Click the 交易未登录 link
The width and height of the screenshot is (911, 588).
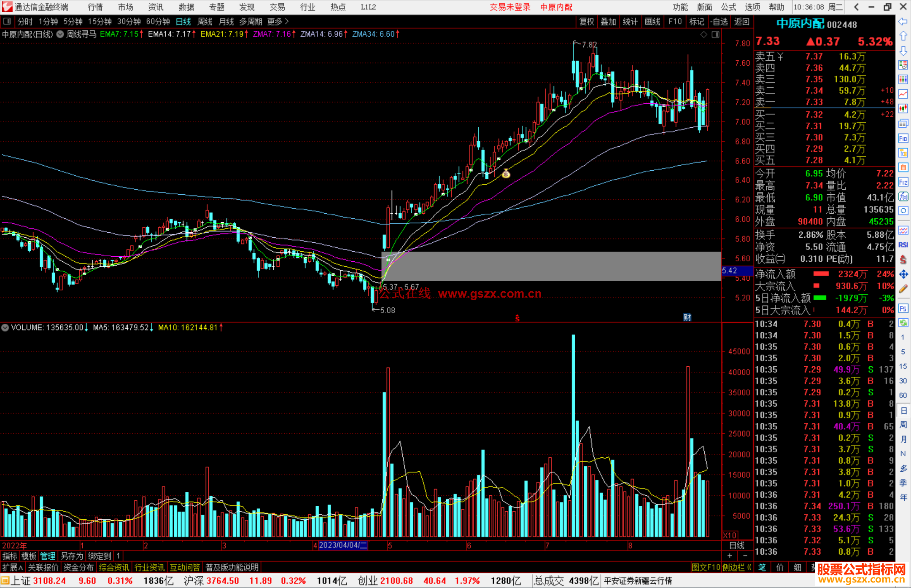510,7
